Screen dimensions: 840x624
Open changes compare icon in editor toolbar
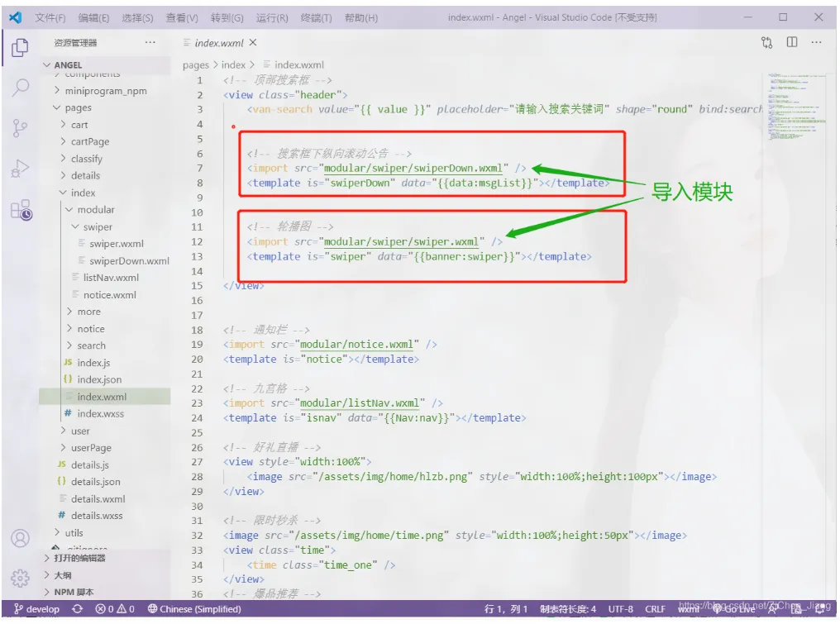tap(766, 42)
